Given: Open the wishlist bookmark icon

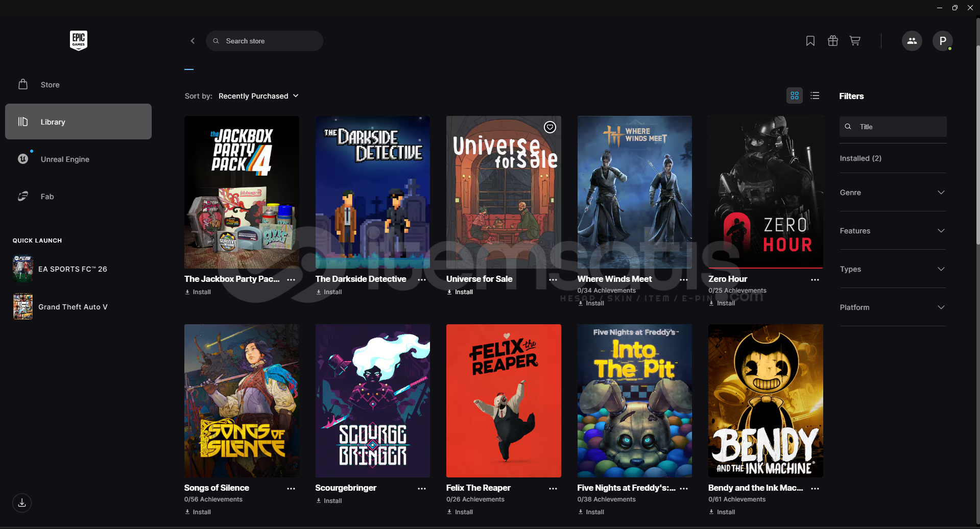Looking at the screenshot, I should point(810,41).
